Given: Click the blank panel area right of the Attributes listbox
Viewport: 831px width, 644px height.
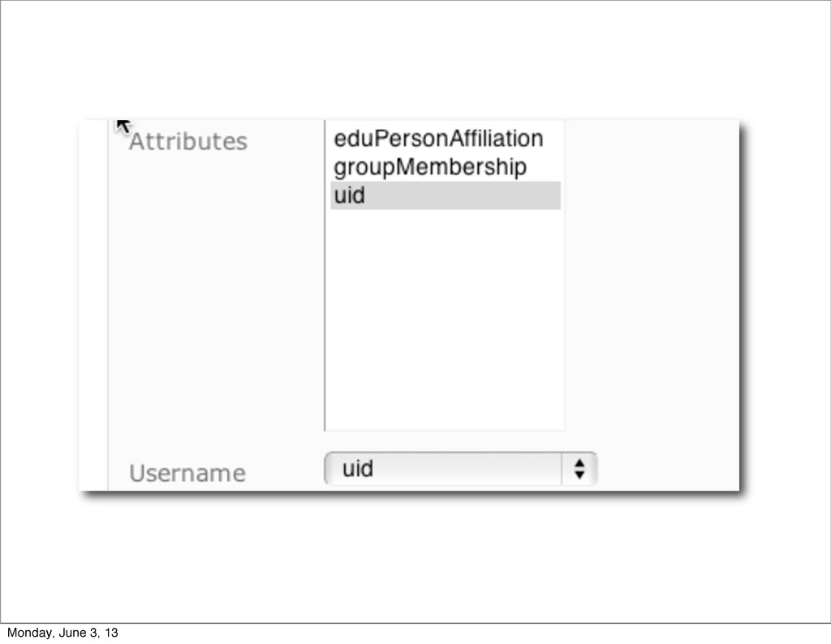Looking at the screenshot, I should [x=652, y=276].
